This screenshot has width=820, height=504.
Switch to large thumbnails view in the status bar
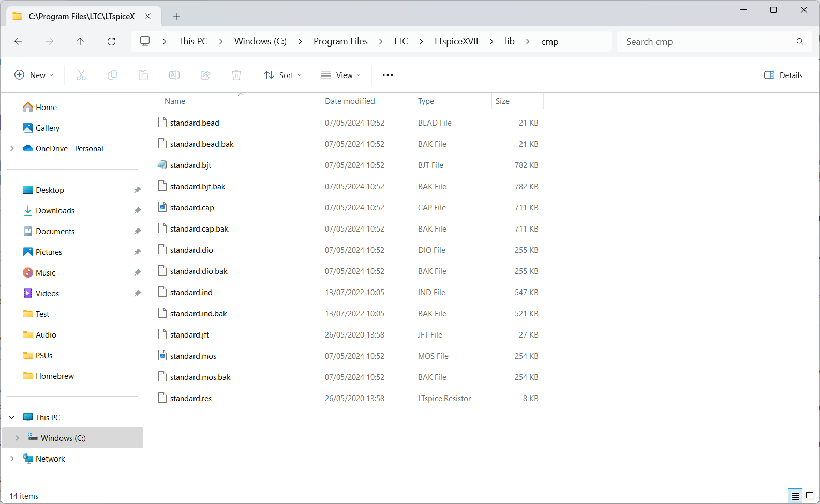pos(810,496)
